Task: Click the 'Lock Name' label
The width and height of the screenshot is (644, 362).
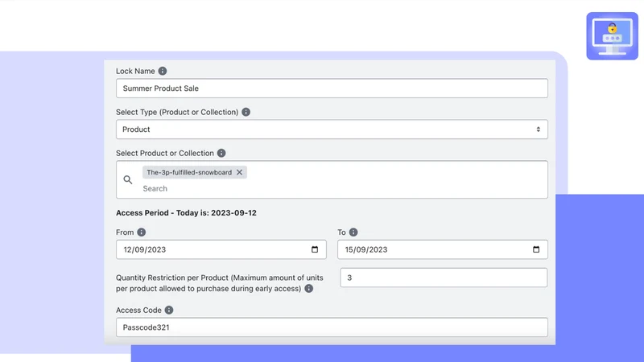Action: [135, 71]
